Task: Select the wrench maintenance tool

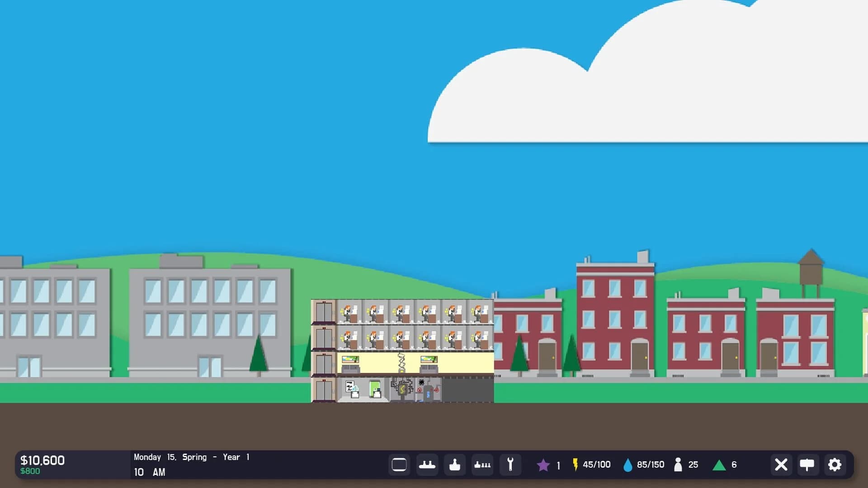Action: (510, 465)
